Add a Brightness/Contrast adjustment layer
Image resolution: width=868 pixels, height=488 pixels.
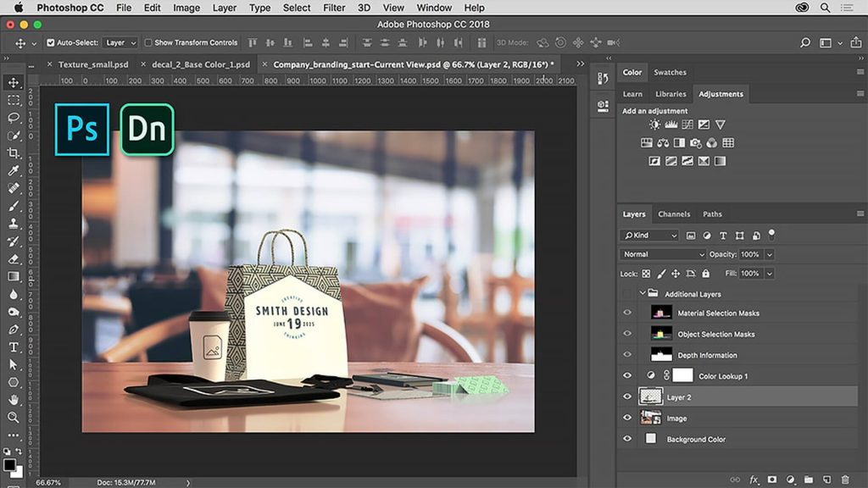click(654, 124)
